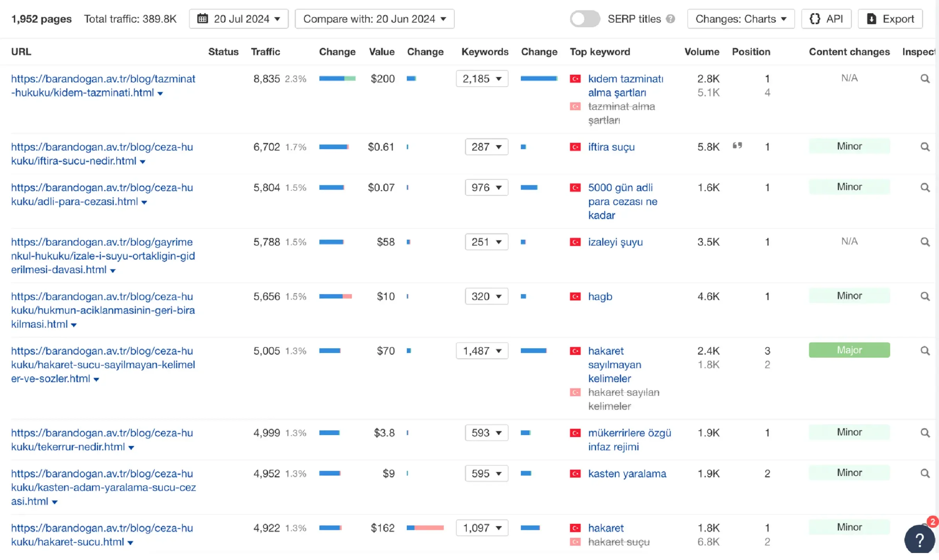Sort by the Traffic column header
Viewport: 939px width, 560px height.
(x=265, y=52)
